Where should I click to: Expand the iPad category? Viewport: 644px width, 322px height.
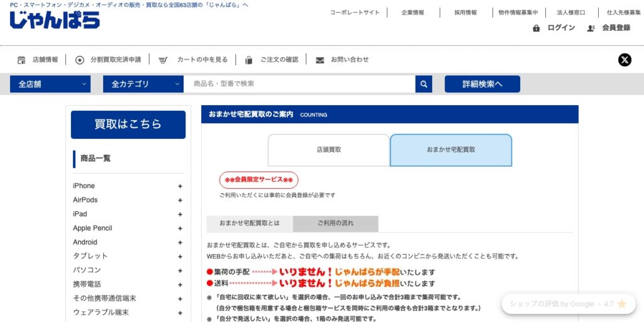pos(180,214)
